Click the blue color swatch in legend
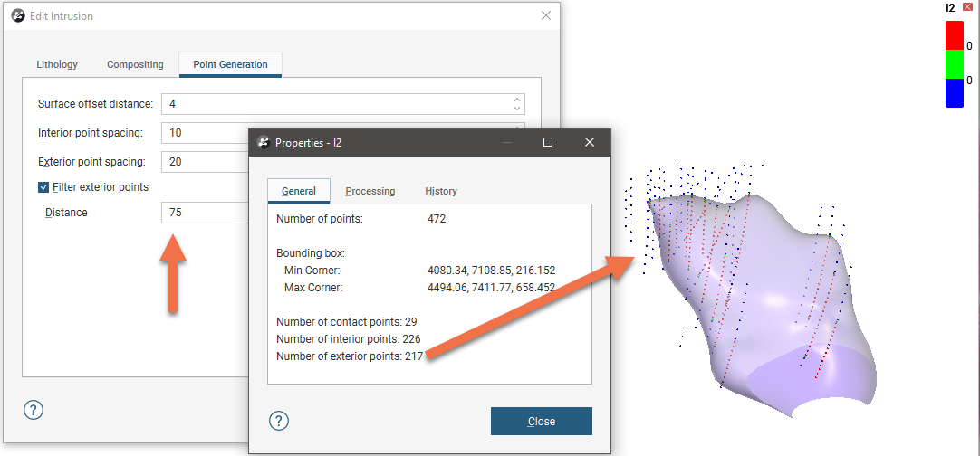 tap(954, 92)
